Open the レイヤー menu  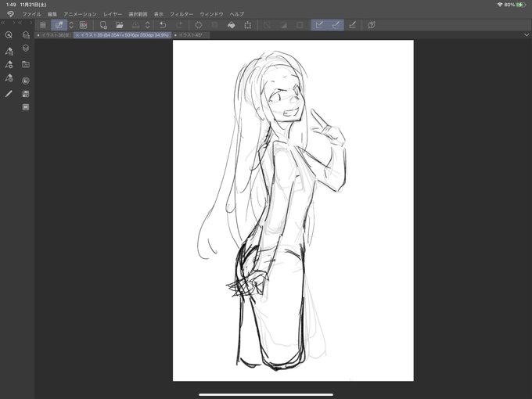click(x=113, y=14)
